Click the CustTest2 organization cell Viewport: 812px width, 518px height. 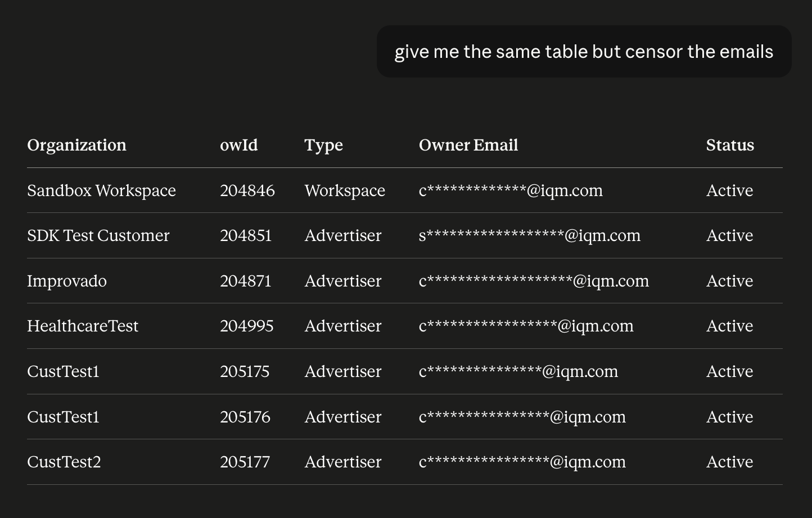[x=64, y=462]
